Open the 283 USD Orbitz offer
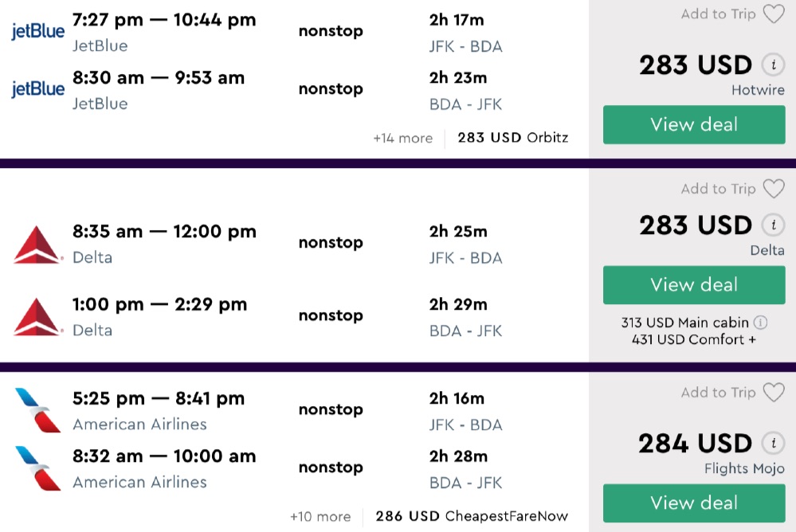 512,138
